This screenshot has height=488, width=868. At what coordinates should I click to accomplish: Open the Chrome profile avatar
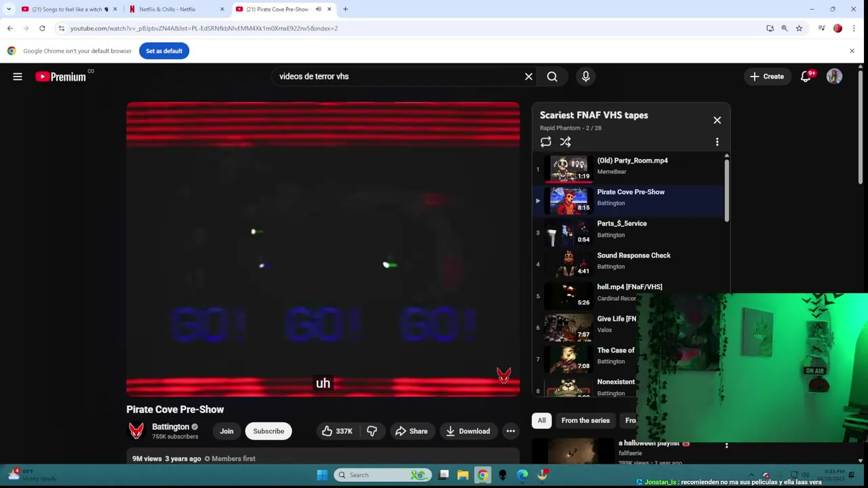pyautogui.click(x=837, y=28)
